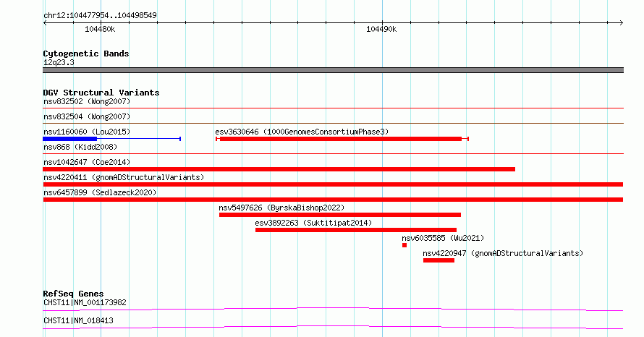Click the red nsv4220411 variant bar

333,184
